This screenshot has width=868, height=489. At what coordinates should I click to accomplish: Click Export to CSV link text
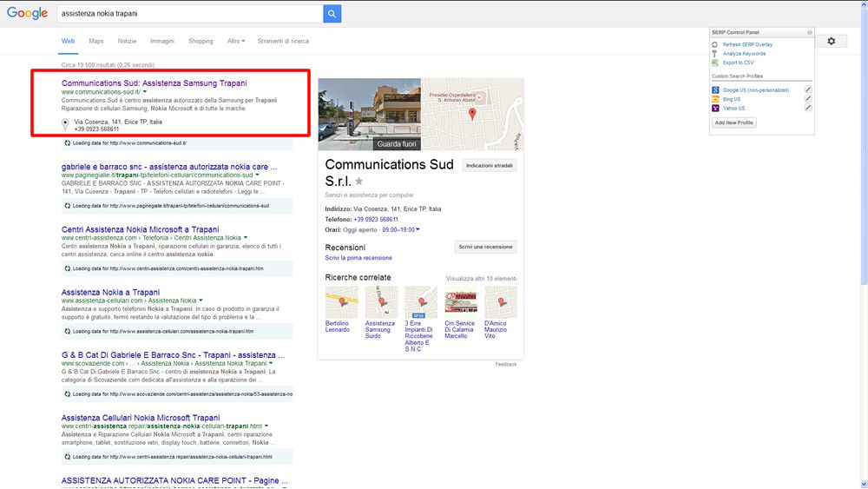coord(738,63)
